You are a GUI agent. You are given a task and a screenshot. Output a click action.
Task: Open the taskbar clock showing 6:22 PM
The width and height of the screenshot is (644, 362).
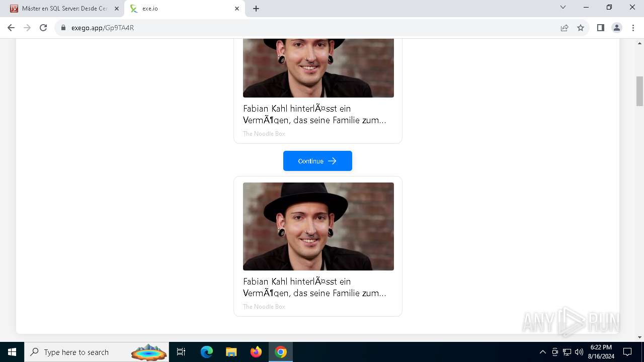[601, 352]
